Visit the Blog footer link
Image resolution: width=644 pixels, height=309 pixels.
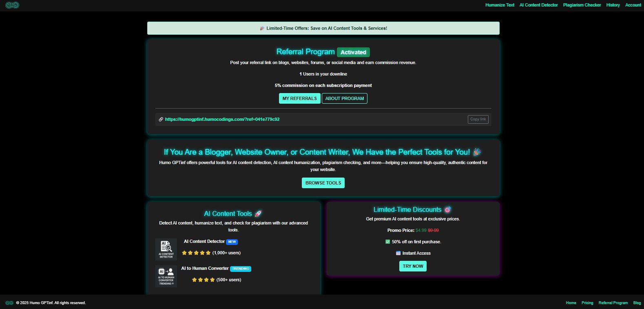(637, 303)
